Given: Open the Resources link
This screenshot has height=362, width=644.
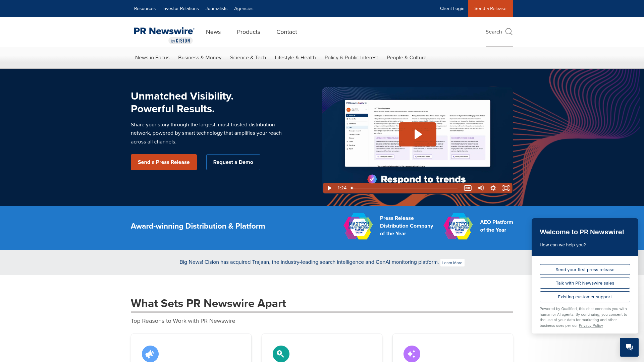Looking at the screenshot, I should pyautogui.click(x=145, y=8).
